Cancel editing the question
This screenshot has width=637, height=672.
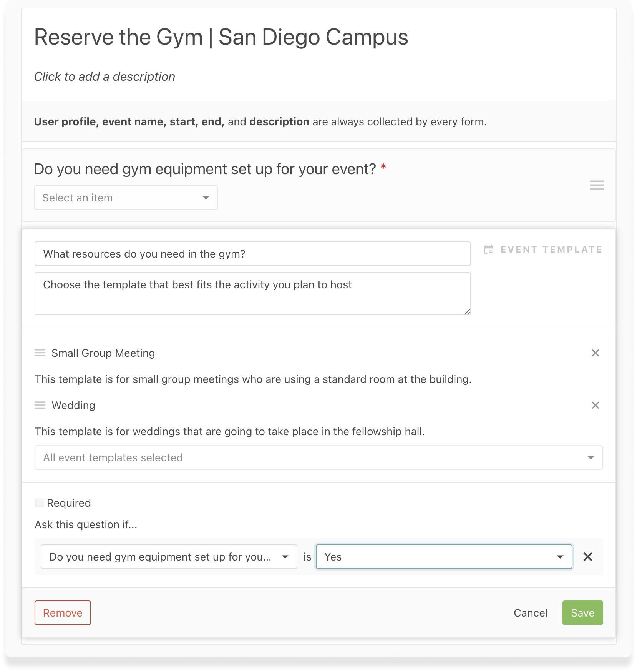point(530,613)
